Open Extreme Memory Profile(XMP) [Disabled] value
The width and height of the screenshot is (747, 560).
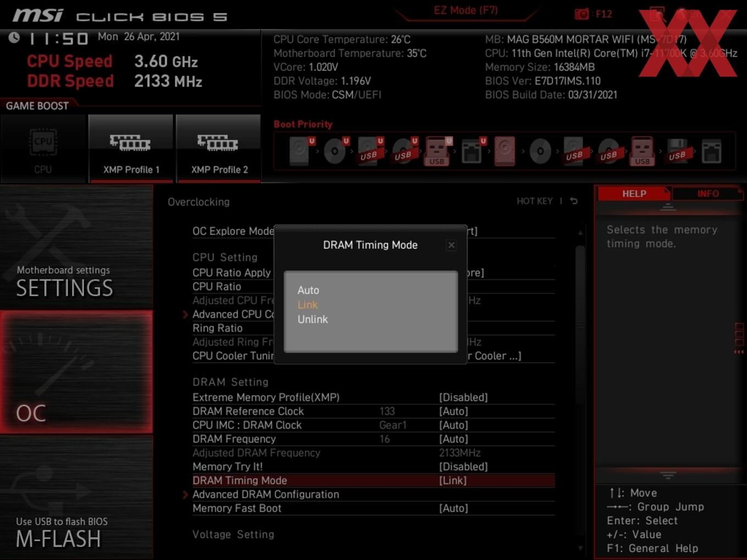coord(463,397)
